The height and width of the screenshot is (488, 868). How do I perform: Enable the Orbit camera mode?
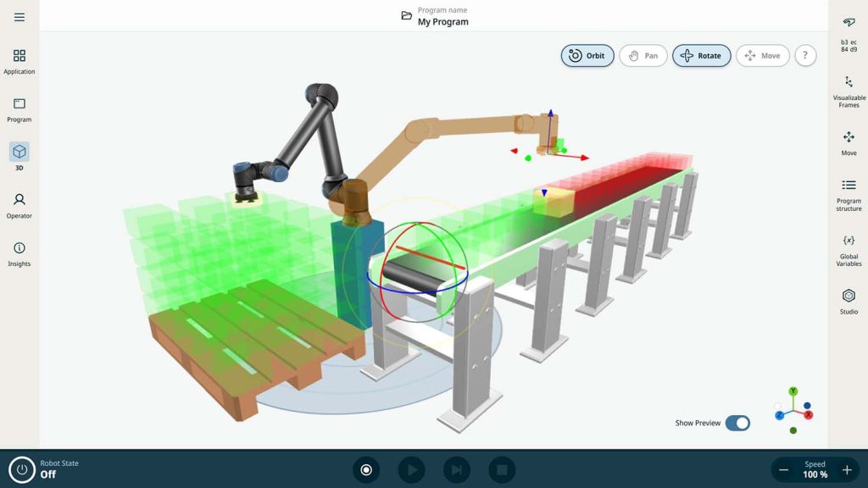tap(587, 55)
